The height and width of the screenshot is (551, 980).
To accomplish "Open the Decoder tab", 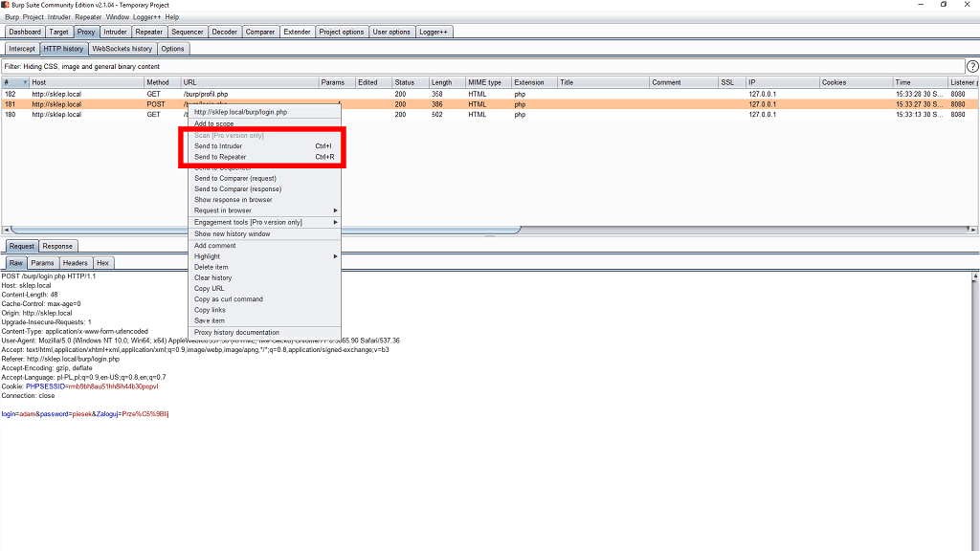I will tap(224, 32).
